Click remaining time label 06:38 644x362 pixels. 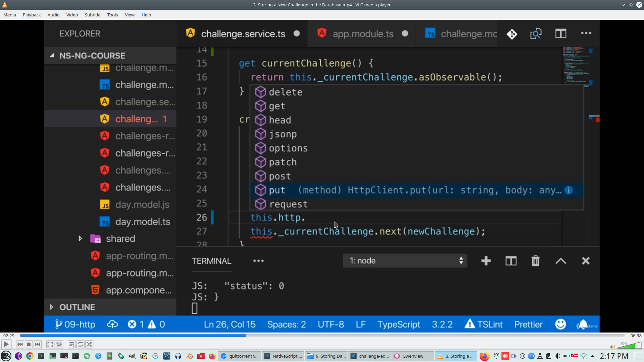[636, 336]
